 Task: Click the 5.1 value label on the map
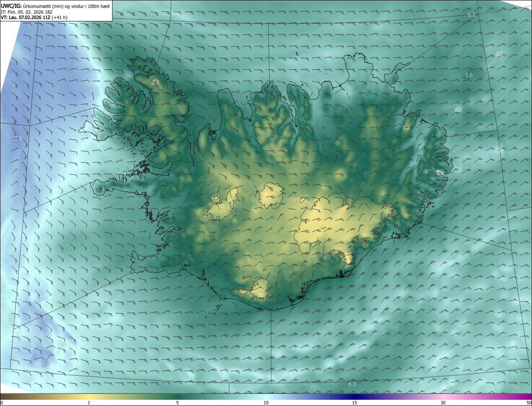tap(100, 189)
